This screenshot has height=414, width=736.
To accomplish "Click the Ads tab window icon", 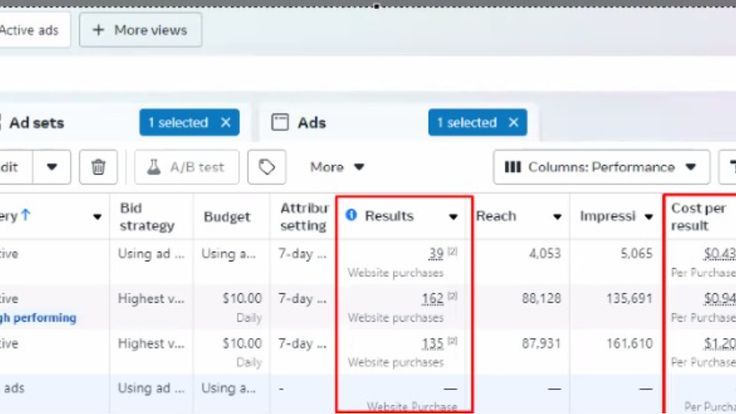I will pos(280,122).
